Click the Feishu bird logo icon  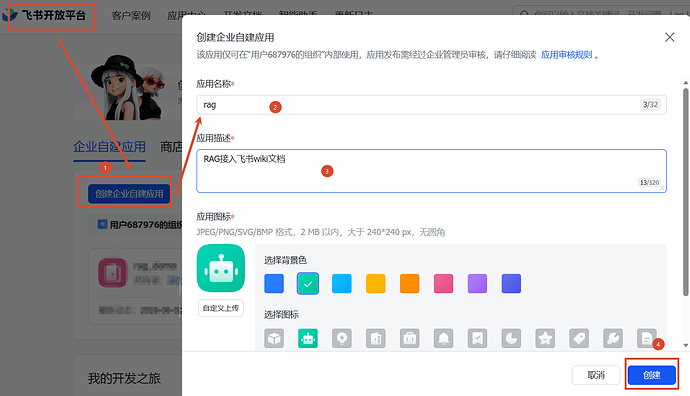(10, 15)
